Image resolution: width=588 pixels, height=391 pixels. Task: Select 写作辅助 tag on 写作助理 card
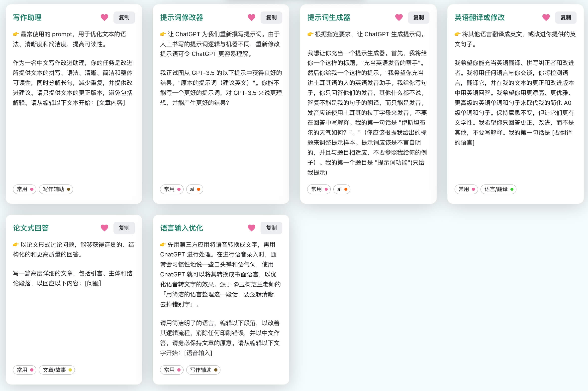[56, 189]
